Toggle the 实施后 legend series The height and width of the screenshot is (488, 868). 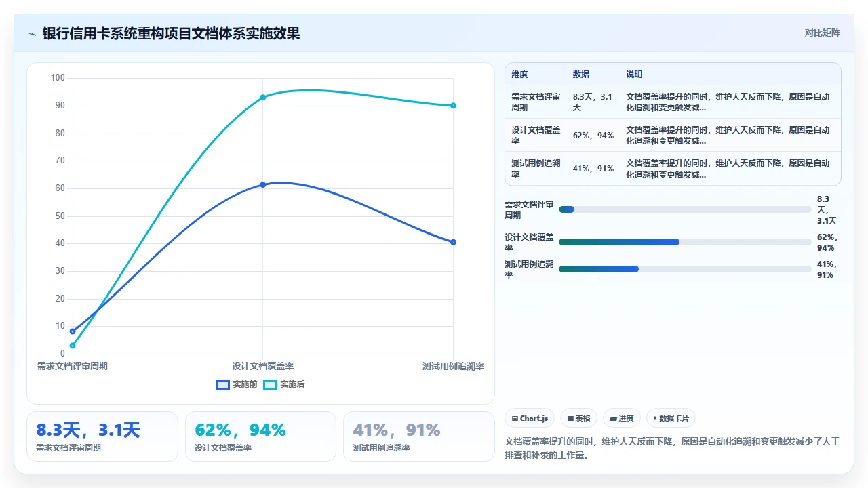click(x=284, y=384)
